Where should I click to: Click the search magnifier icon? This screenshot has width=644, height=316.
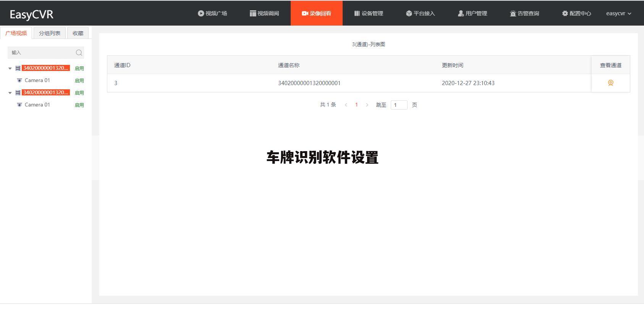[79, 53]
